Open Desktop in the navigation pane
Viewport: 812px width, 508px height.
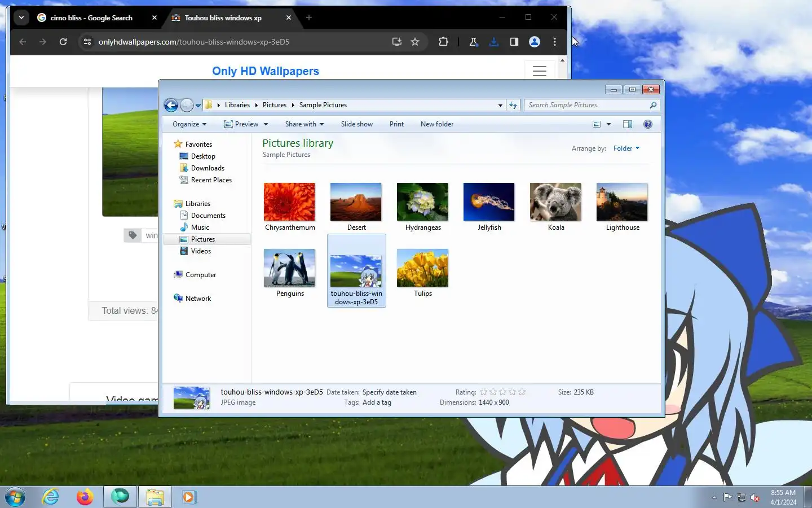(197, 156)
